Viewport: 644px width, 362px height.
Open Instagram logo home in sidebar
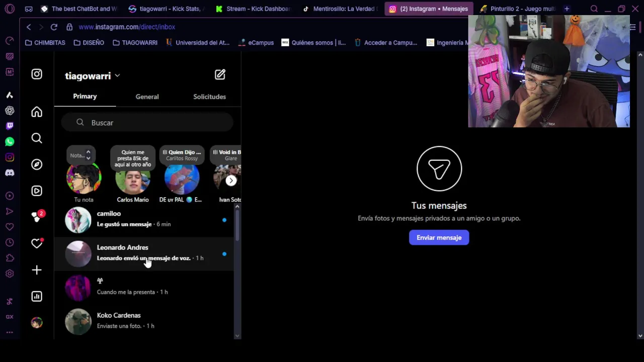coord(37,74)
